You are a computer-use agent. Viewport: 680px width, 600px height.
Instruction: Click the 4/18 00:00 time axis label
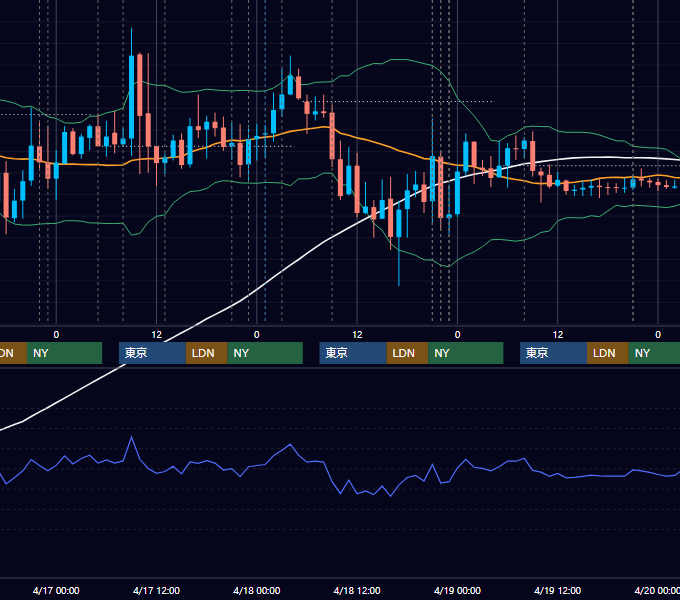(257, 590)
